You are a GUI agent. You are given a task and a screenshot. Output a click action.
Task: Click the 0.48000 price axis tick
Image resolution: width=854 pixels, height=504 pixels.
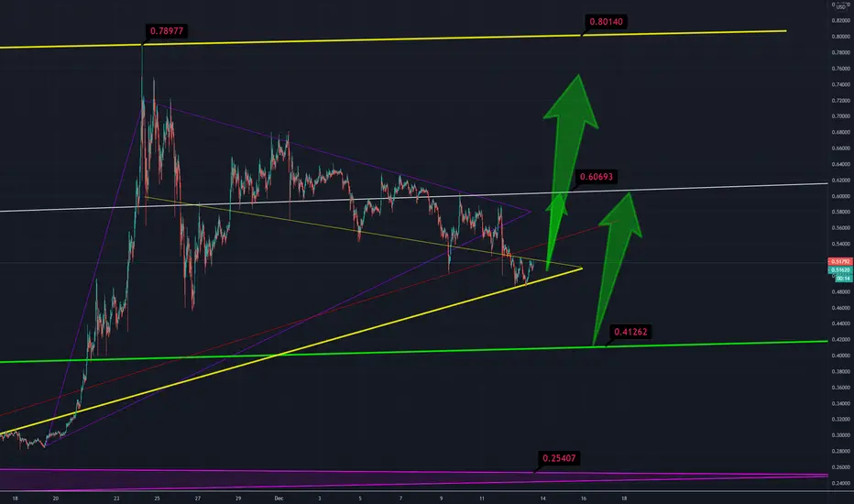coord(841,292)
